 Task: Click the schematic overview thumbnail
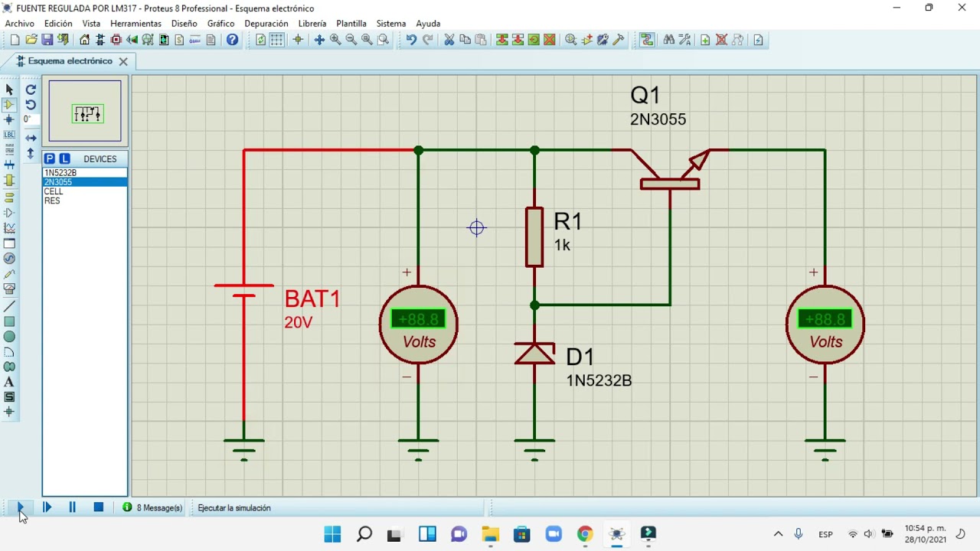click(x=85, y=111)
